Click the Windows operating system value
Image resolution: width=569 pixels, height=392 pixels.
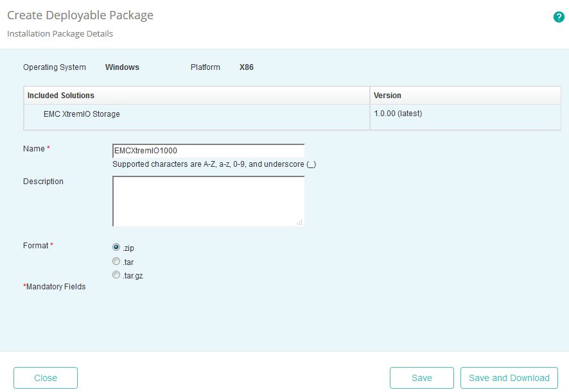click(x=122, y=67)
